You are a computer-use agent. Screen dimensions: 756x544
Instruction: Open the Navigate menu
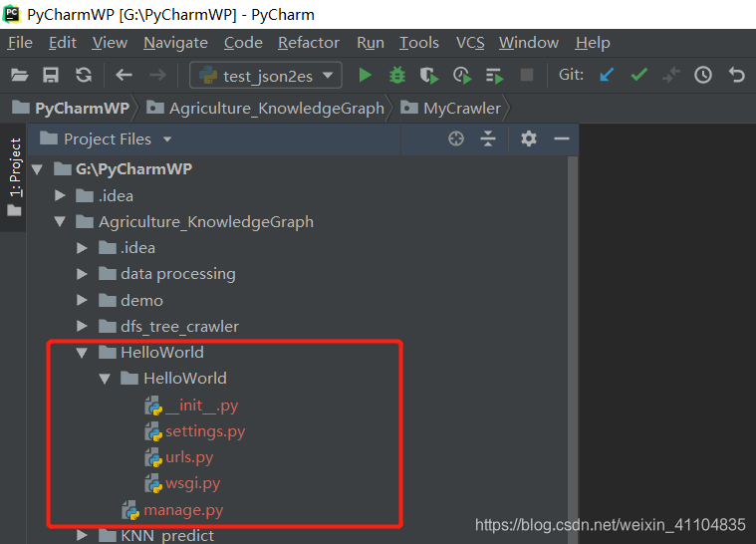pos(175,43)
